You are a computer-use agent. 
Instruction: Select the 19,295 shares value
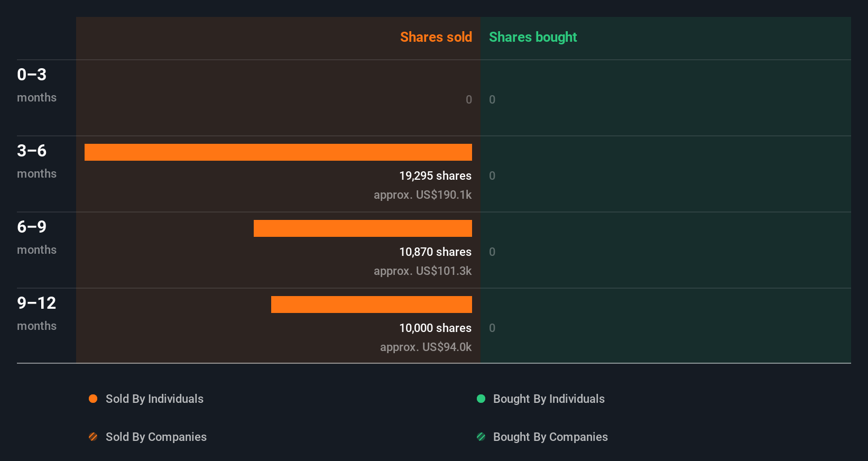(435, 176)
